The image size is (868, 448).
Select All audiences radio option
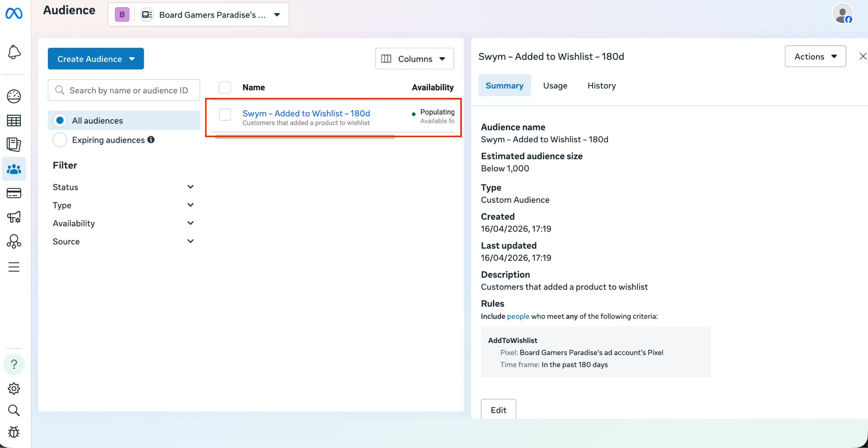tap(60, 121)
